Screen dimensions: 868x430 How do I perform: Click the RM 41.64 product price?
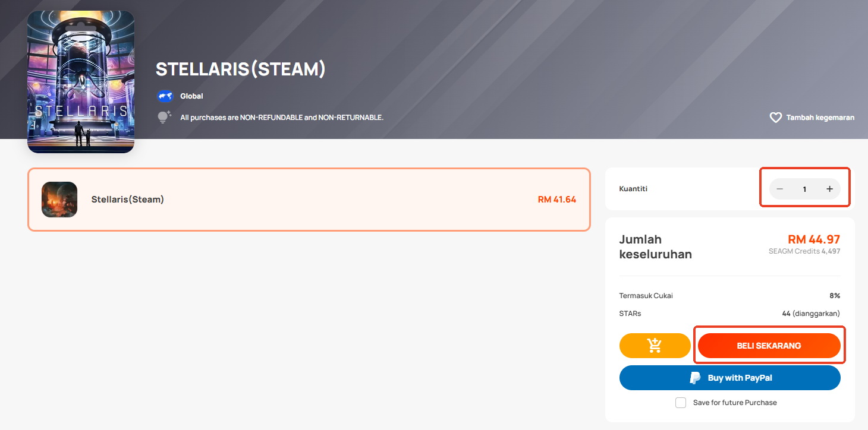point(557,200)
